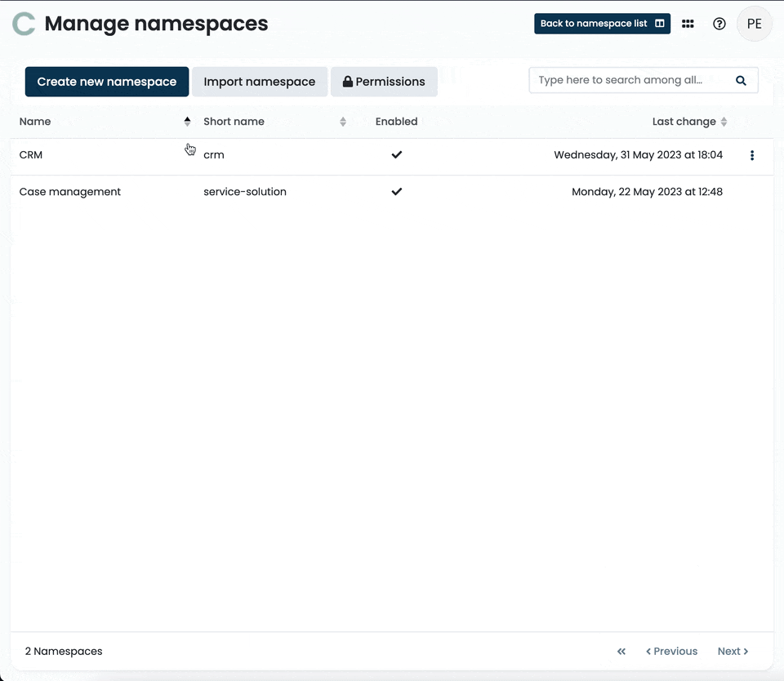Click the split-panel icon inside Back to namespace list
Screen dimensions: 784x681
point(660,24)
